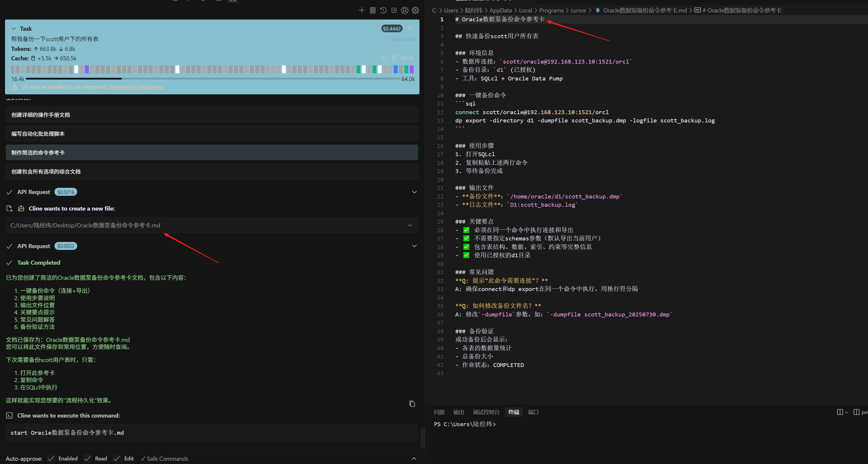Copy the task text icon in header
Image resolution: width=868 pixels, height=464 pixels.
point(385,58)
